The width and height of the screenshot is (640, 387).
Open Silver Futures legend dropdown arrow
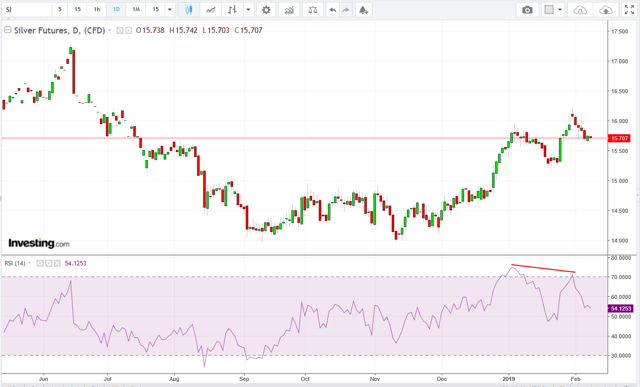[109, 30]
